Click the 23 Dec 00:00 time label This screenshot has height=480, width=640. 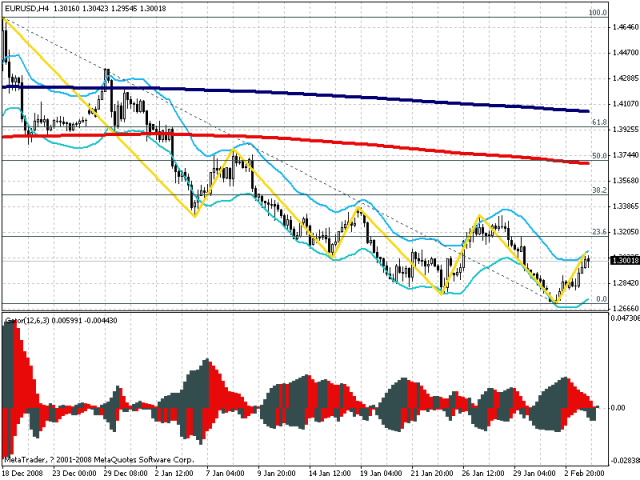[74, 473]
